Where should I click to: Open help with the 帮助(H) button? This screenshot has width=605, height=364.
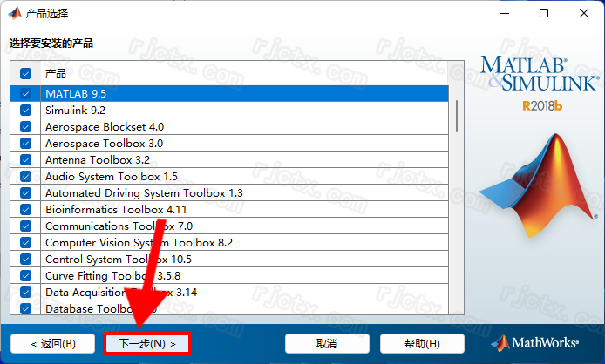[x=422, y=344]
